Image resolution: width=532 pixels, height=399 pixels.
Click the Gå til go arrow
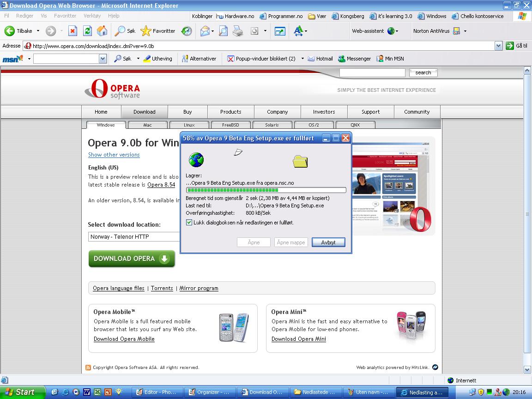click(x=510, y=45)
